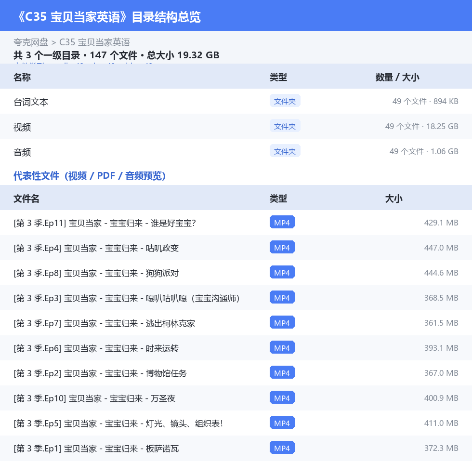Screen dimensions: 472x476
Task: Click the C35 宝贝当家英语 breadcrumb
Action: [x=94, y=42]
